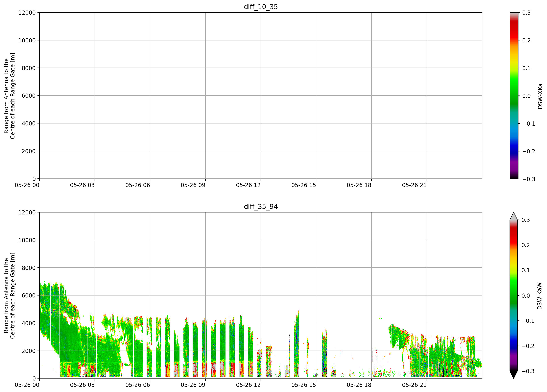Screen dimensions: 547x392
Task: Click the 0.2 tick on DSW-KaW colorbar
Action: [526, 245]
